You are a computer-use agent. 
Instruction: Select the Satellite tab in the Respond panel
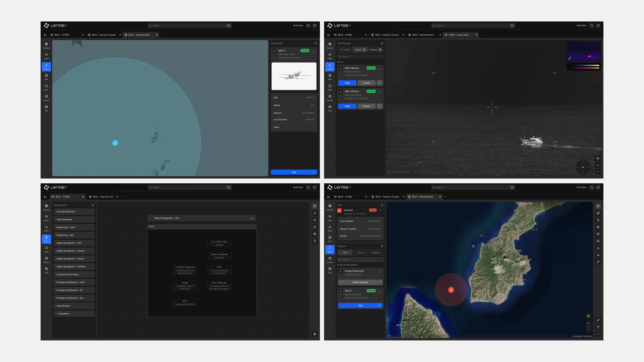pos(376,253)
